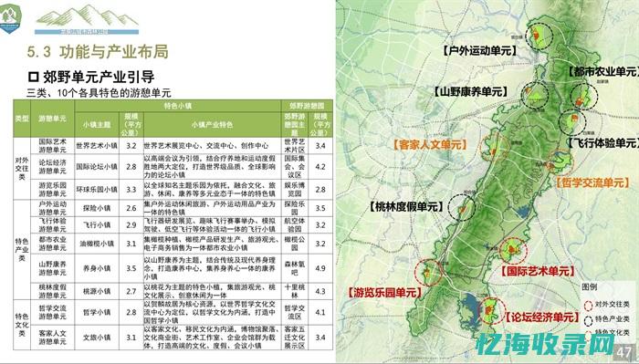Click the '游憩单元' column header
639x364 pixels.
(x=53, y=119)
